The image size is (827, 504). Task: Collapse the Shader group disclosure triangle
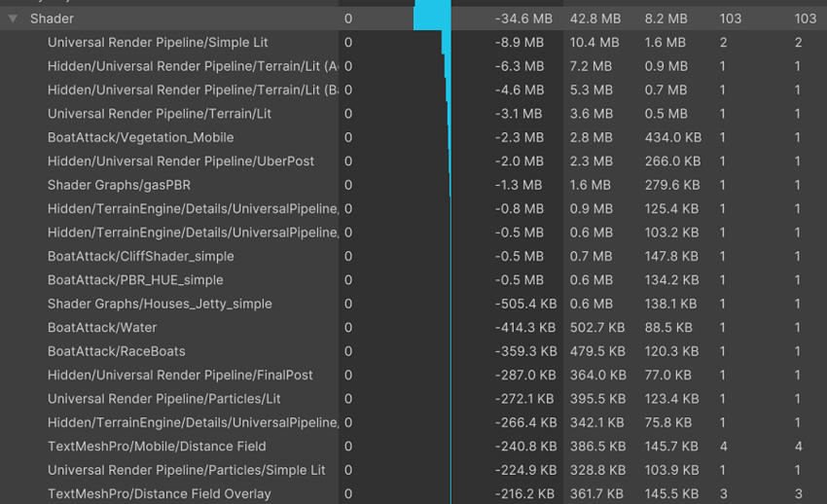pyautogui.click(x=13, y=18)
